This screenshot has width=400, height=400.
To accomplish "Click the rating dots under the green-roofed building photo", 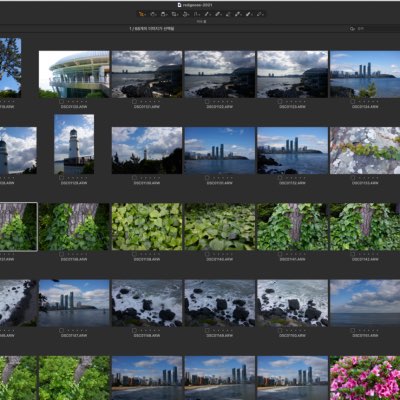I will [x=77, y=101].
